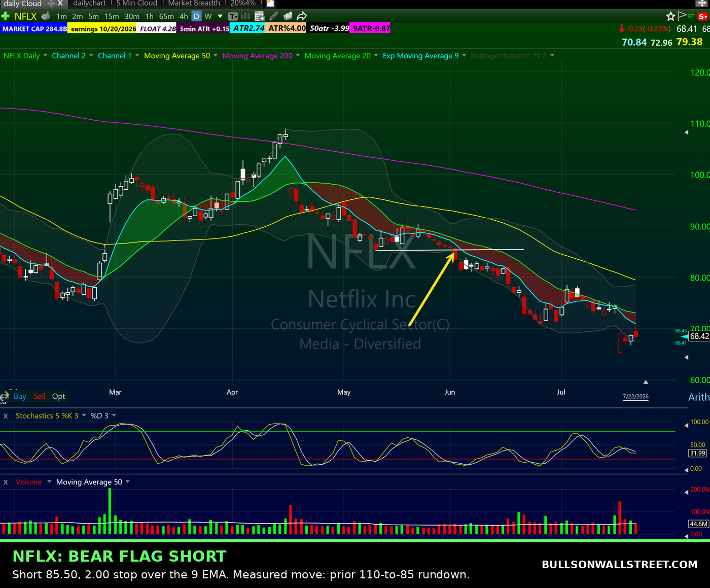Select the 1h timeframe
The width and height of the screenshot is (710, 588).
click(150, 16)
